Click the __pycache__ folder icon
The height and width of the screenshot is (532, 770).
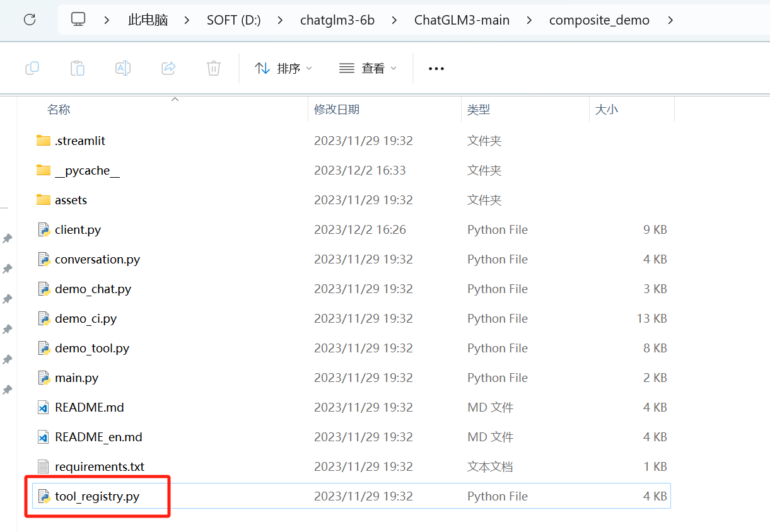[x=44, y=170]
